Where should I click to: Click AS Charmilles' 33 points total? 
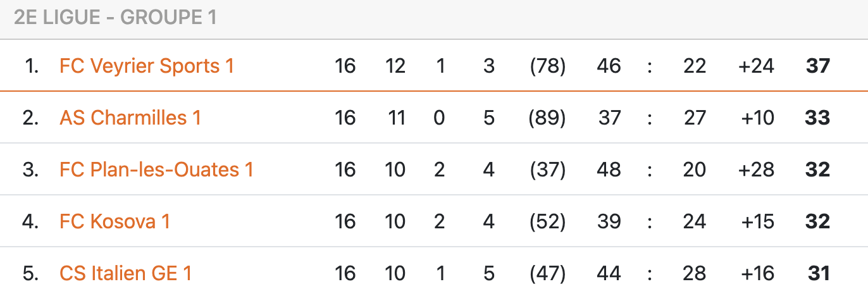(x=817, y=118)
